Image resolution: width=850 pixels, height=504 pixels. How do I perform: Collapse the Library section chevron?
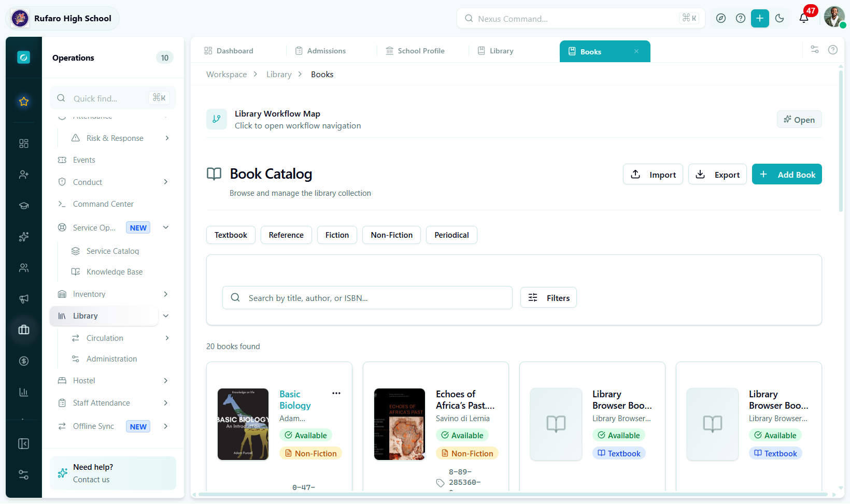166,316
